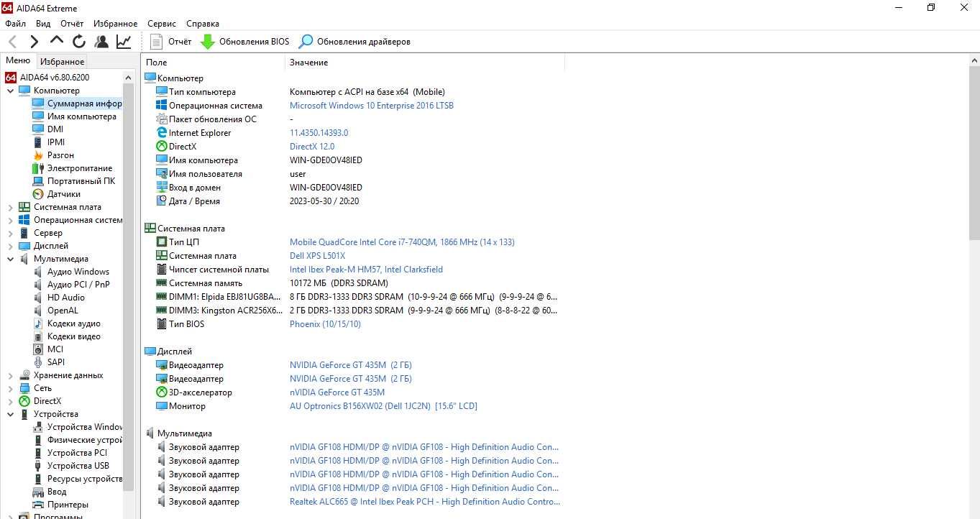Switch to the Избранное tab

62,61
